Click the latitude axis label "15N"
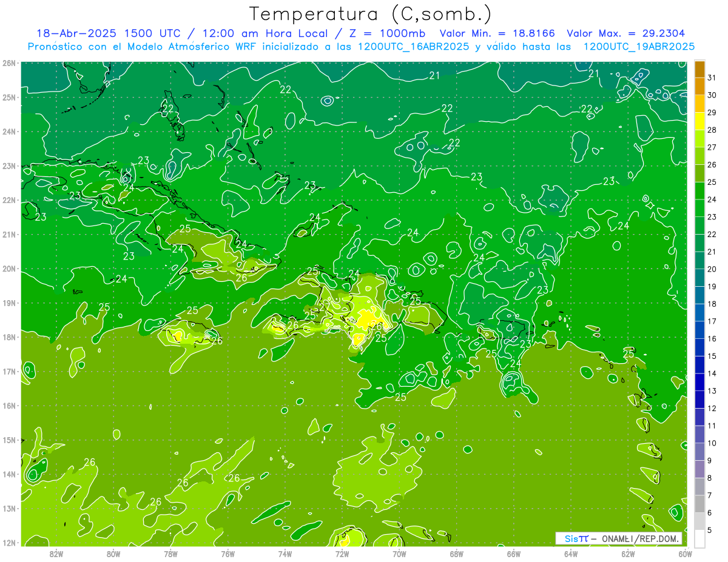 [x=9, y=440]
